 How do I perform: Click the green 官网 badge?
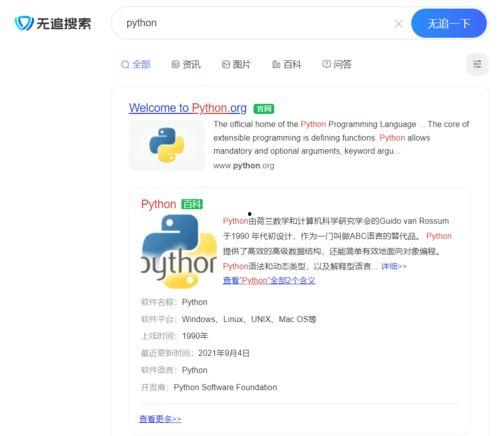click(264, 109)
